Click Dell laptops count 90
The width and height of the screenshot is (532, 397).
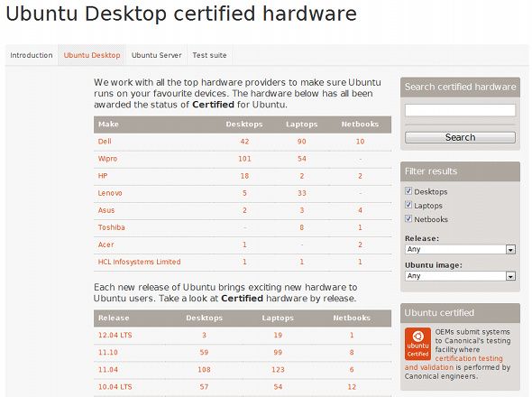click(302, 142)
